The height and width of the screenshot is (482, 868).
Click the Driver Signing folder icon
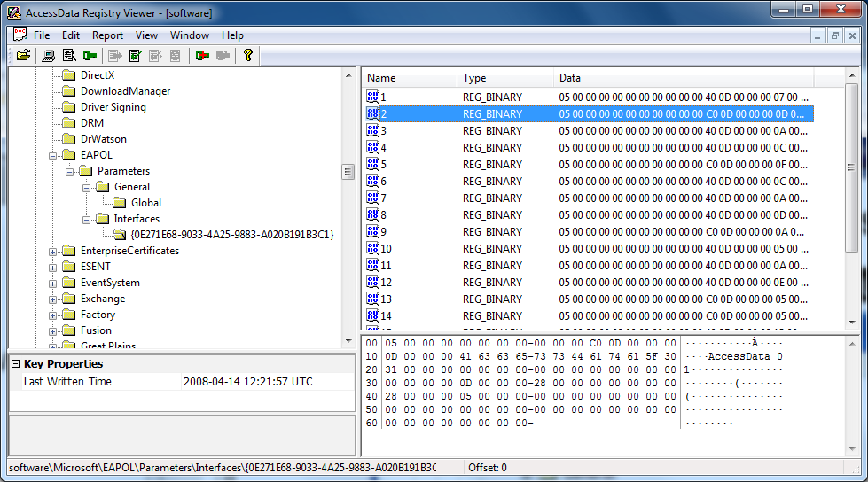[x=68, y=107]
